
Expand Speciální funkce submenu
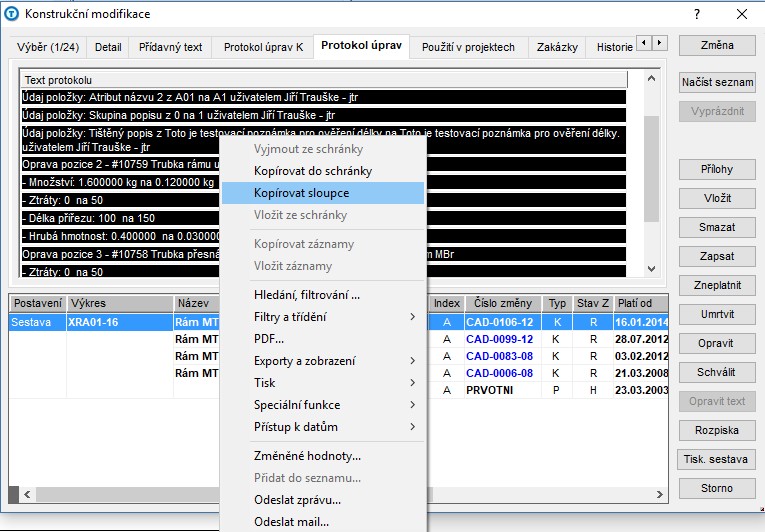[x=322, y=405]
